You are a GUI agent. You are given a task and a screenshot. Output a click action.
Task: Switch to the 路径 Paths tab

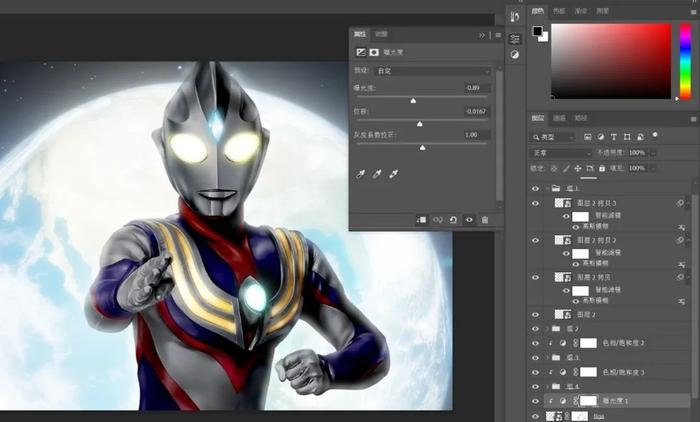point(581,118)
